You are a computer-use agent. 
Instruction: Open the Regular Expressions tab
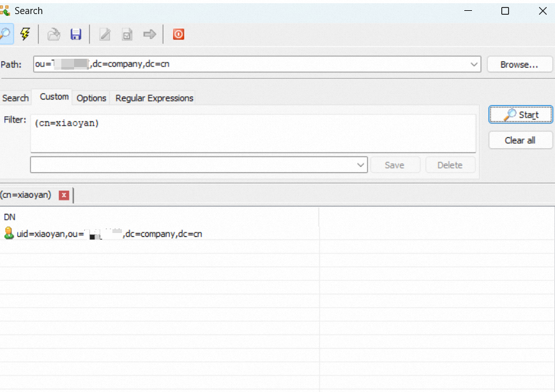[x=155, y=98]
